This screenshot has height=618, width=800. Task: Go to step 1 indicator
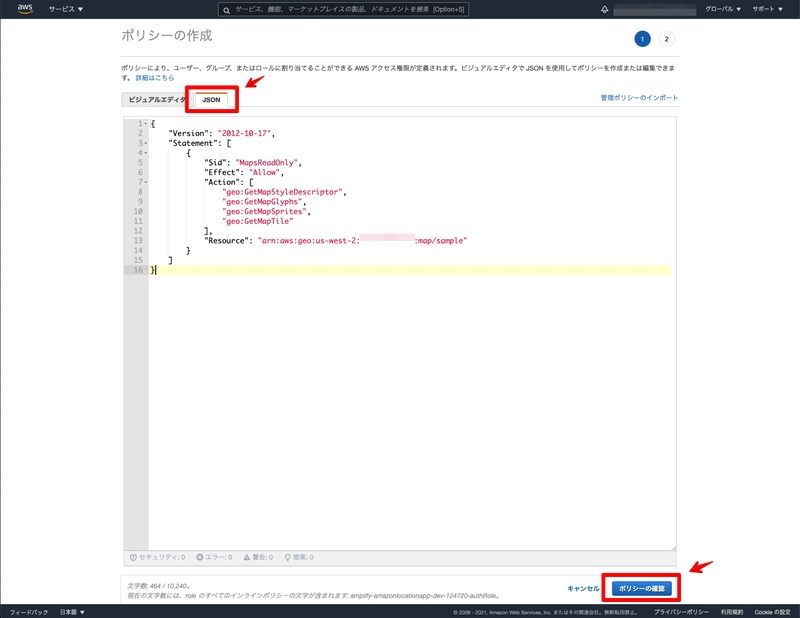[x=642, y=39]
